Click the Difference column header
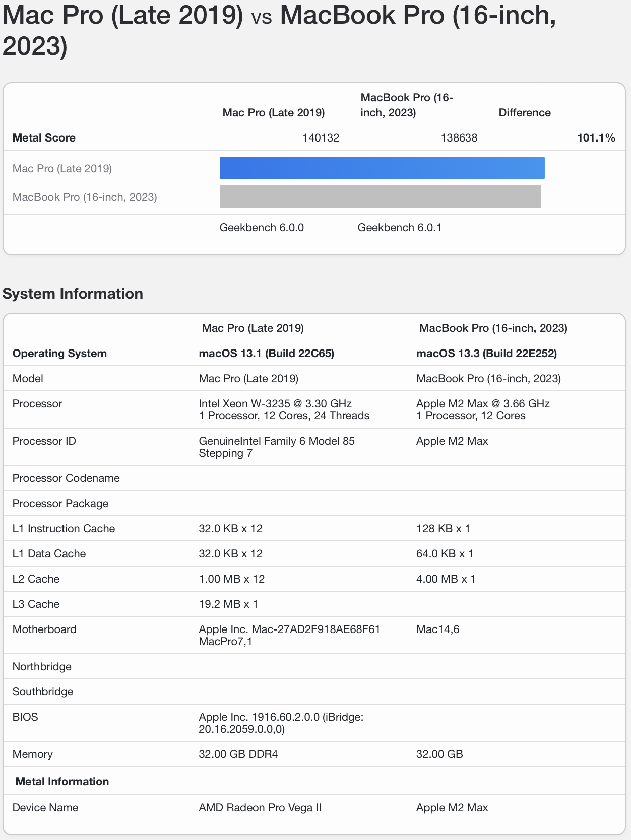 [524, 113]
